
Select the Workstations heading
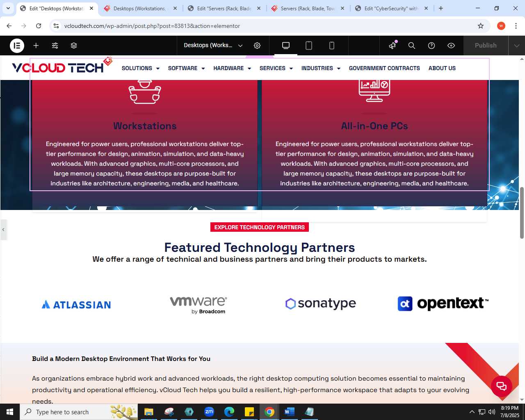coord(145,126)
